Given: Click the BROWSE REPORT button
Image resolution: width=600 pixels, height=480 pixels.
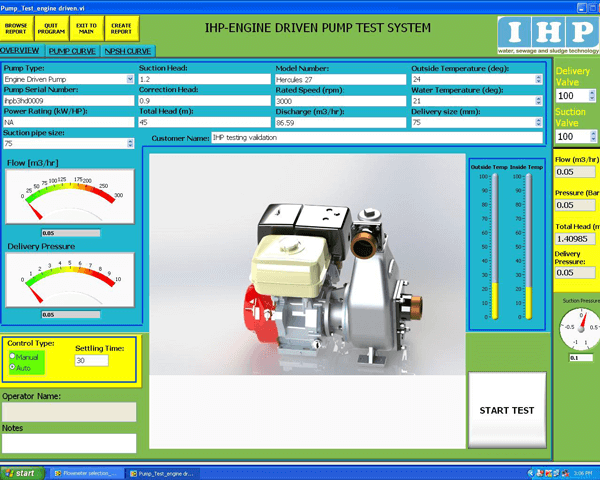Looking at the screenshot, I should [17, 27].
